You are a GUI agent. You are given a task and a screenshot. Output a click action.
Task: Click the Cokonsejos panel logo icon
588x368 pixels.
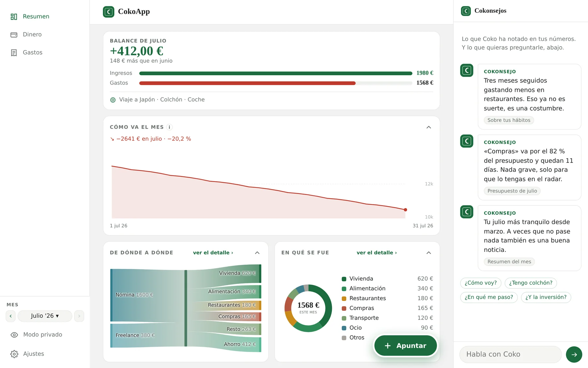click(466, 11)
